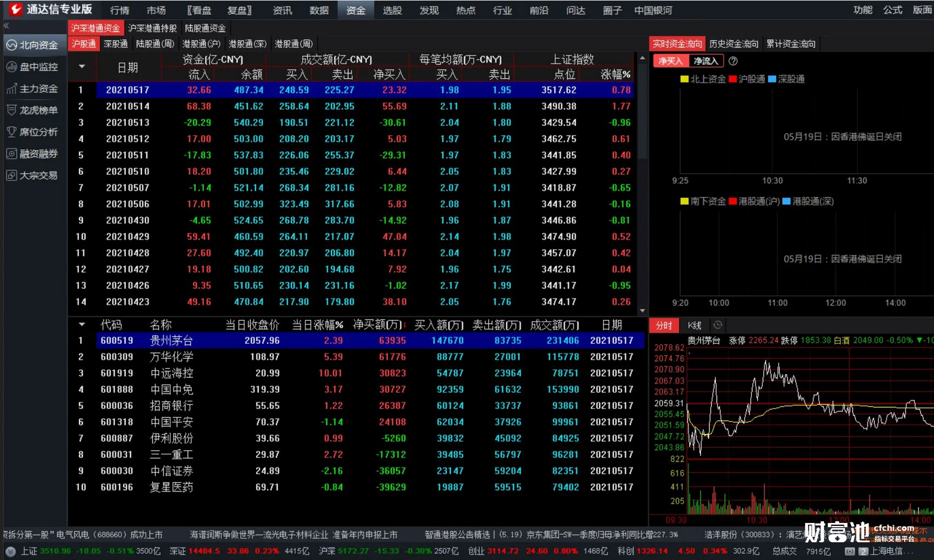This screenshot has height=560, width=934.
Task: Collapse the sidebar with double-chevron icon
Action: (7, 26)
